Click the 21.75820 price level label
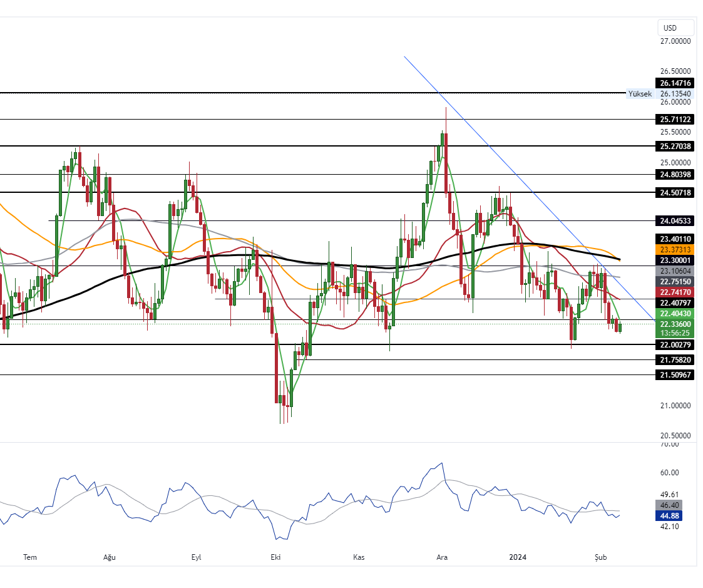703x588 pixels. pyautogui.click(x=675, y=360)
